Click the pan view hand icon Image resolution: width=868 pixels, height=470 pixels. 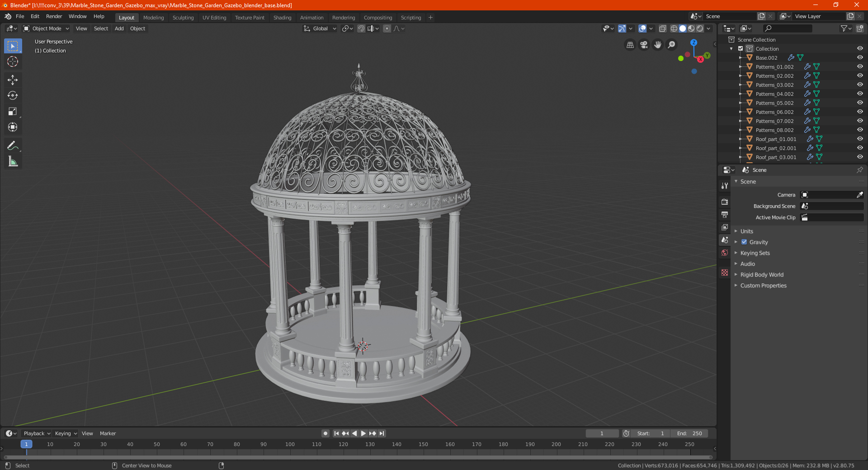(x=658, y=45)
